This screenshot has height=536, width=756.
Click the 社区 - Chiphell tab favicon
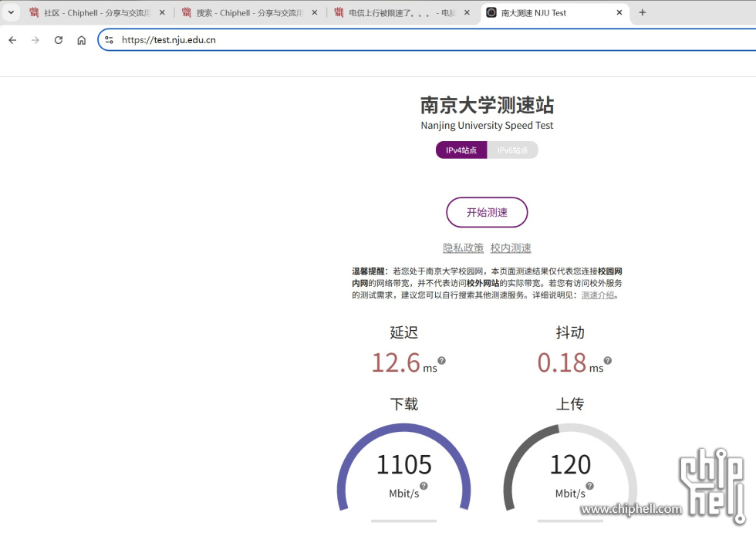coord(34,12)
